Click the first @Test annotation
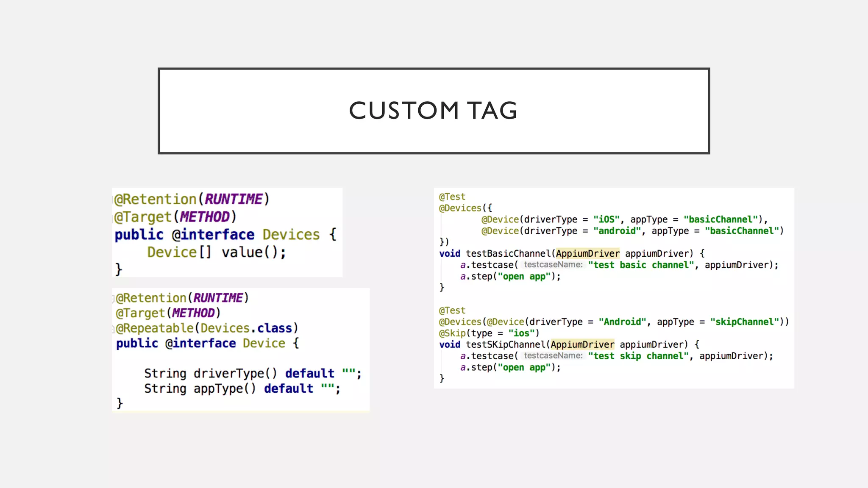Viewport: 868px width, 488px height. 452,197
